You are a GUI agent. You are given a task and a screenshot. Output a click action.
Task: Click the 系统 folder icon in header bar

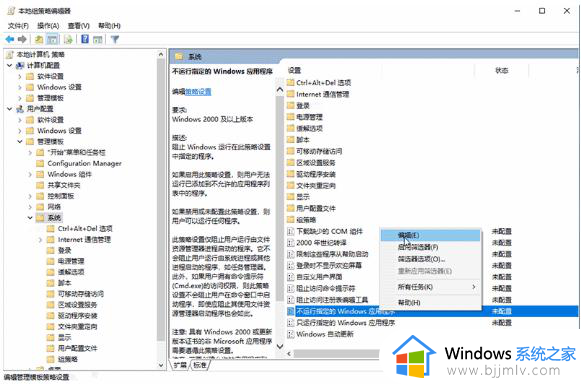179,56
